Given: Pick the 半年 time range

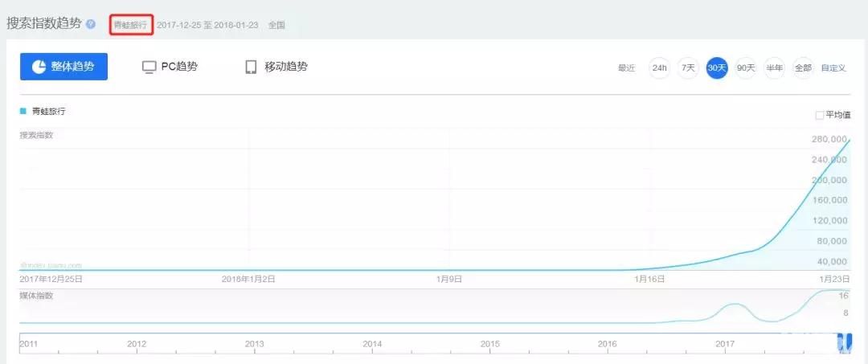Looking at the screenshot, I should tap(775, 67).
